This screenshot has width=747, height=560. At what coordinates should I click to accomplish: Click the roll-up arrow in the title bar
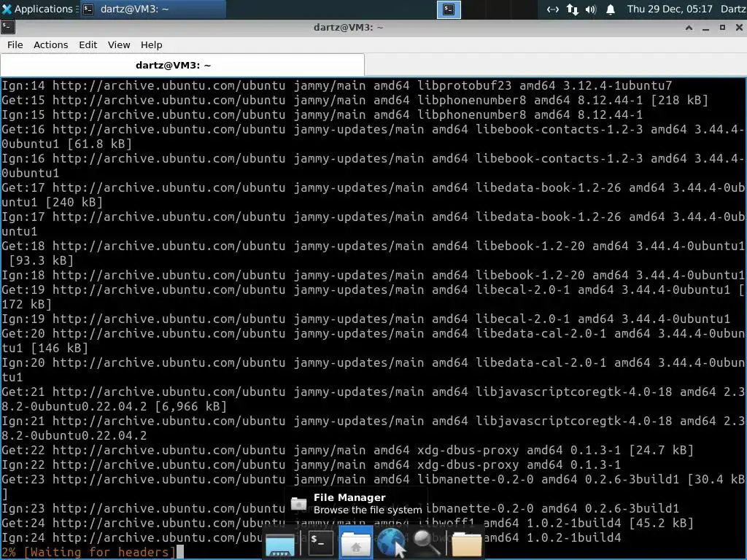[x=689, y=28]
